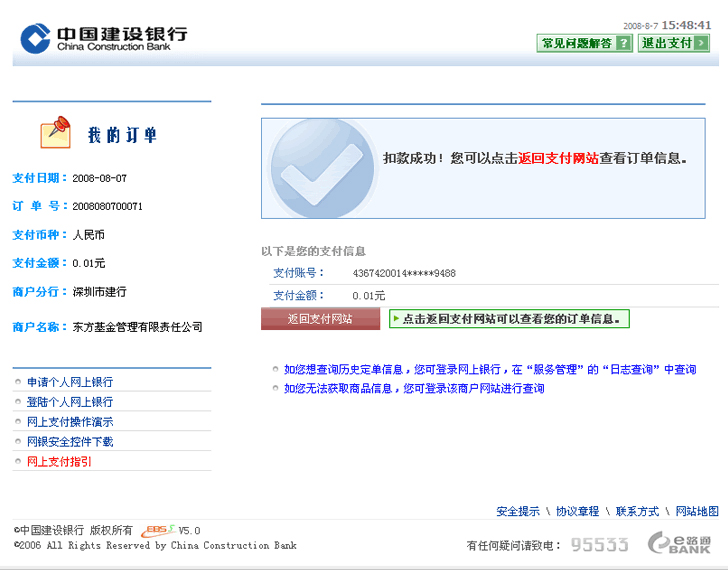
Task: Click account number 4367420014*****9488
Action: click(404, 273)
